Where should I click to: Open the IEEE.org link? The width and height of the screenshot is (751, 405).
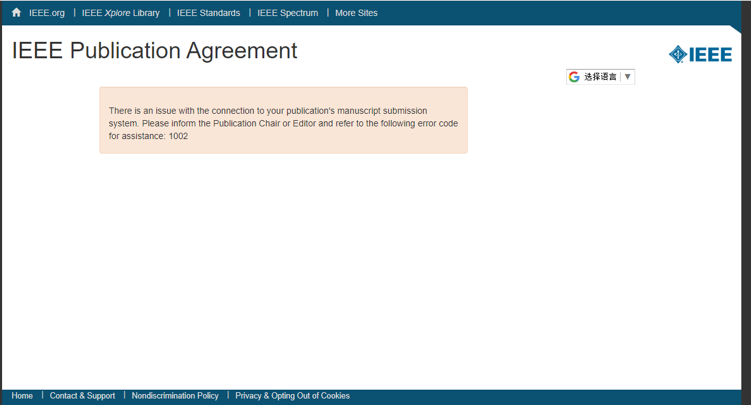(x=46, y=13)
